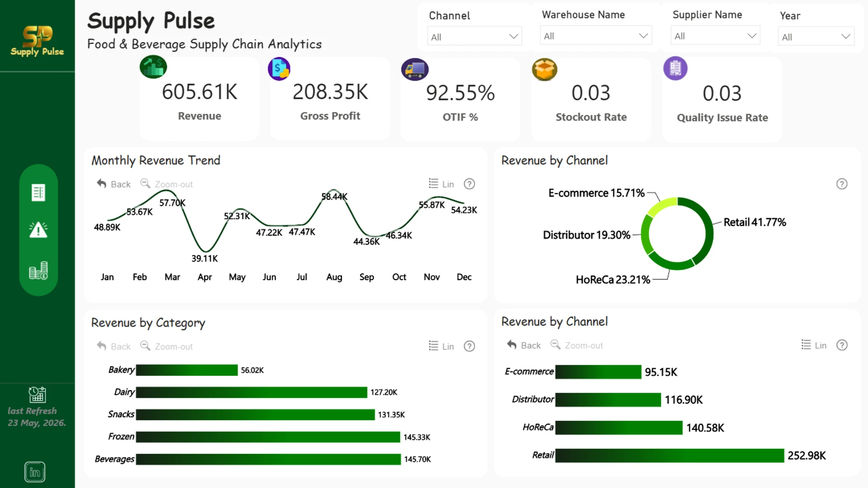Open the coins finance page icon
The height and width of the screenshot is (488, 868).
pos(38,270)
